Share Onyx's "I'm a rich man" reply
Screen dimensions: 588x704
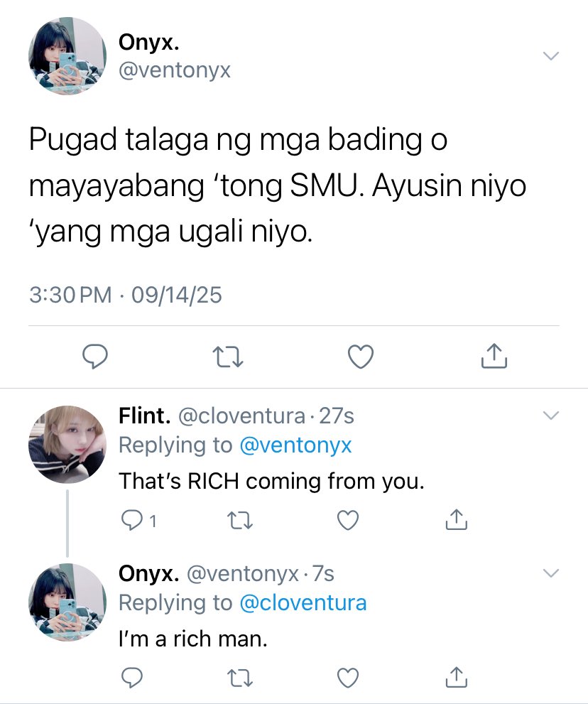(456, 678)
